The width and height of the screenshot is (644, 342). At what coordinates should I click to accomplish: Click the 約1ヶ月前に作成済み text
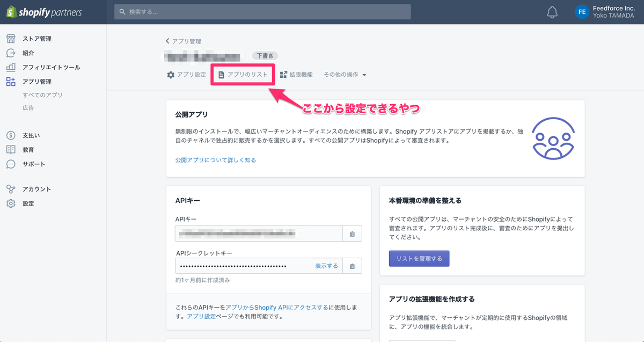[x=203, y=280]
